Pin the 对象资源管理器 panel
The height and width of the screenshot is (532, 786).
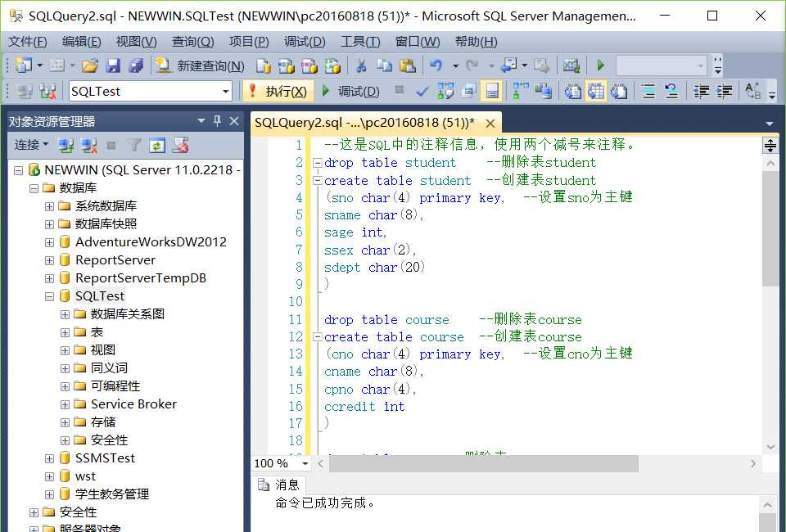(x=218, y=121)
